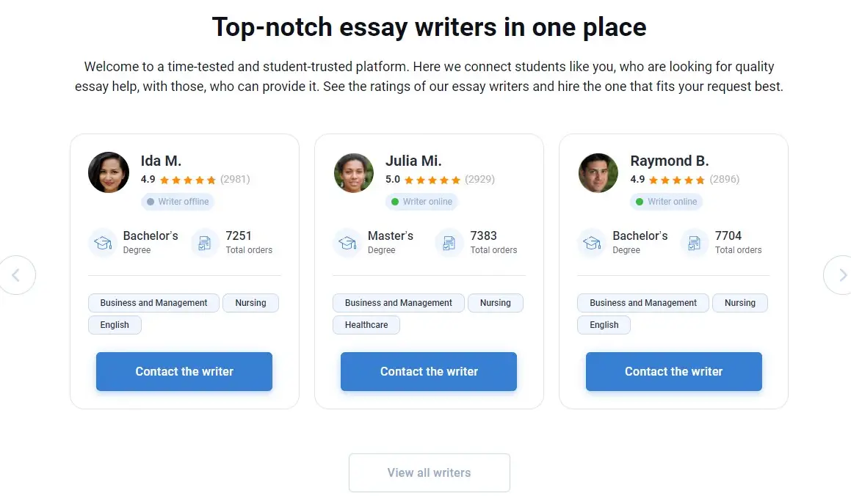Select the Healthcare tag on Julia's card
Image resolution: width=851 pixels, height=504 pixels.
(366, 324)
